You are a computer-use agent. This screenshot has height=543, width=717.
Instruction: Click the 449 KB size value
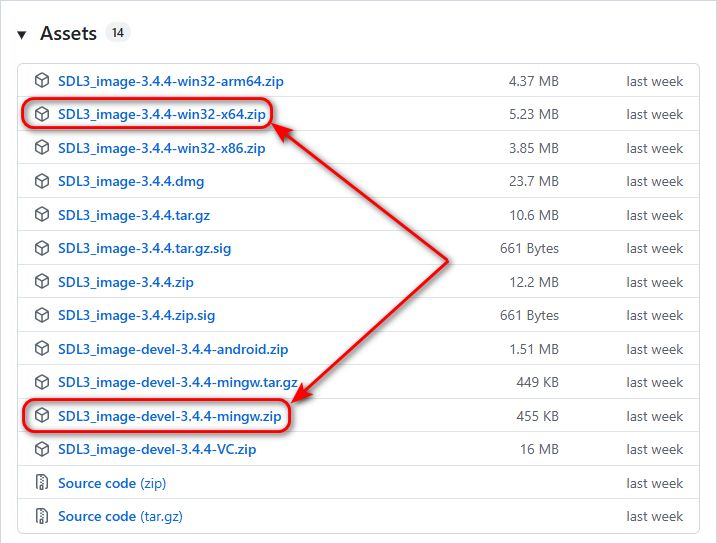point(537,382)
